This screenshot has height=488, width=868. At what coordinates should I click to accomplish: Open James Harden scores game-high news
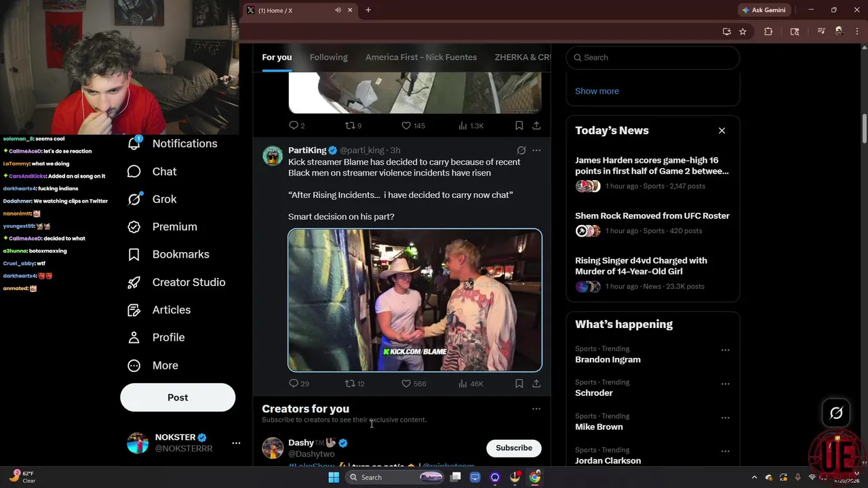[x=652, y=173]
